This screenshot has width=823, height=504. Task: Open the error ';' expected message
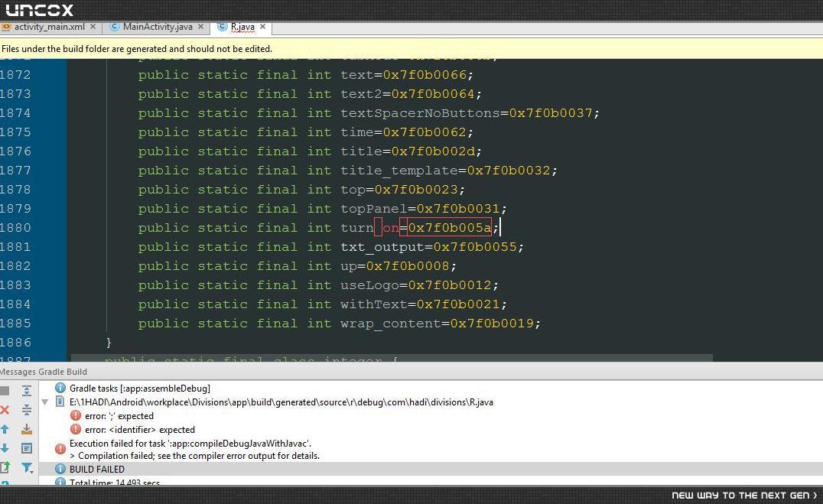coord(119,416)
